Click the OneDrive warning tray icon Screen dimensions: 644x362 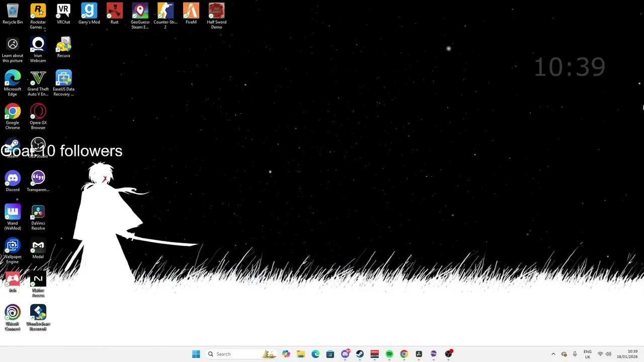(564, 354)
